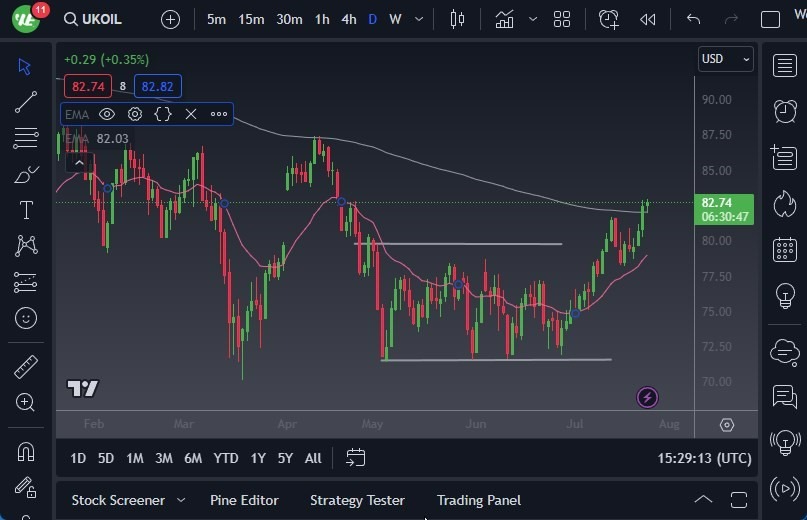Toggle the magnet snap mode
807x520 pixels.
pos(26,451)
